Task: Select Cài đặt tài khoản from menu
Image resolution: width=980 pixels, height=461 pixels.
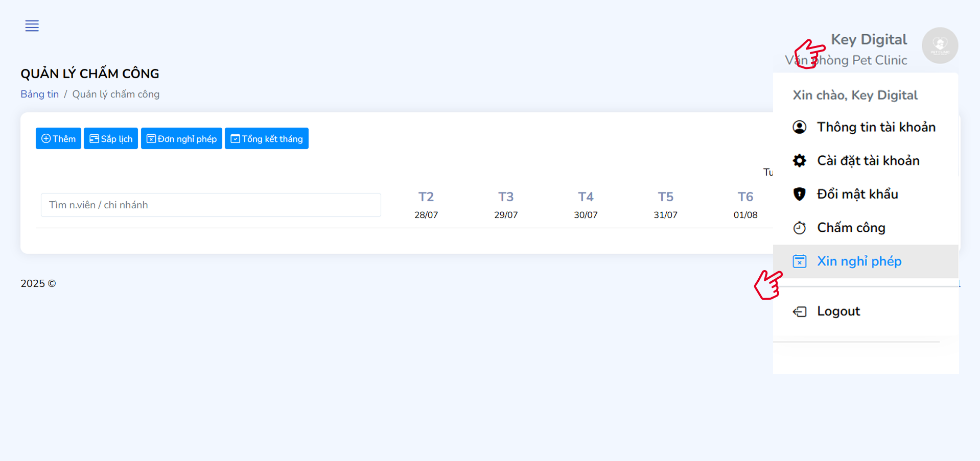Action: [x=868, y=161]
